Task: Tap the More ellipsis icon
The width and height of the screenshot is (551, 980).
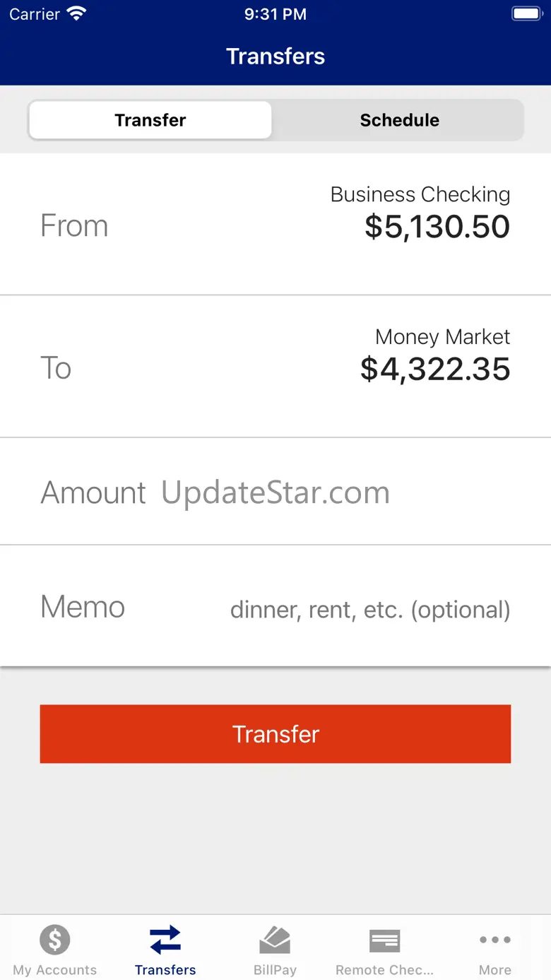Action: tap(494, 940)
